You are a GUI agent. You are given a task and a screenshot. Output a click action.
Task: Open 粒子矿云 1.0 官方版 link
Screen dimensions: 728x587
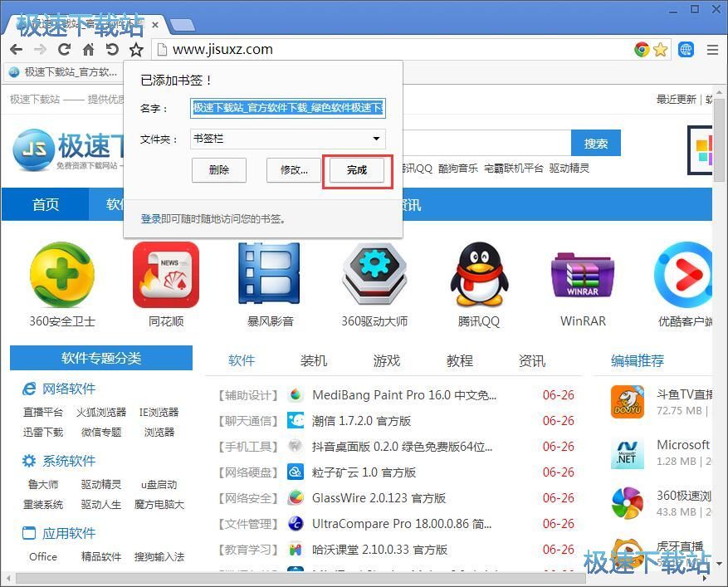coord(364,472)
